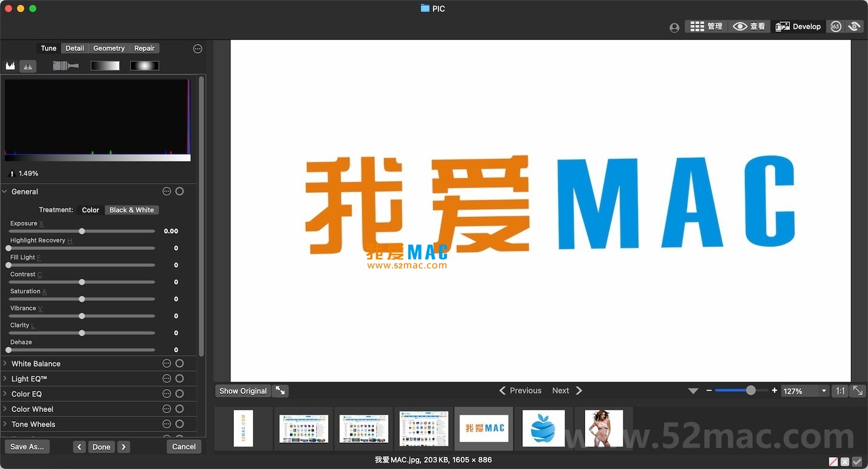
Task: Open White Balance options menu
Action: (167, 363)
